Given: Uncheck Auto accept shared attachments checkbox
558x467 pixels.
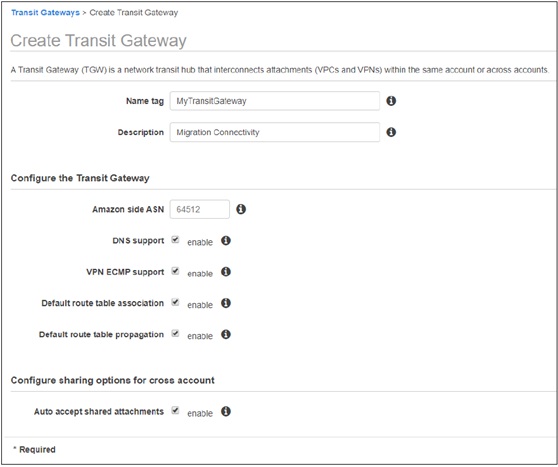Looking at the screenshot, I should pos(175,410).
